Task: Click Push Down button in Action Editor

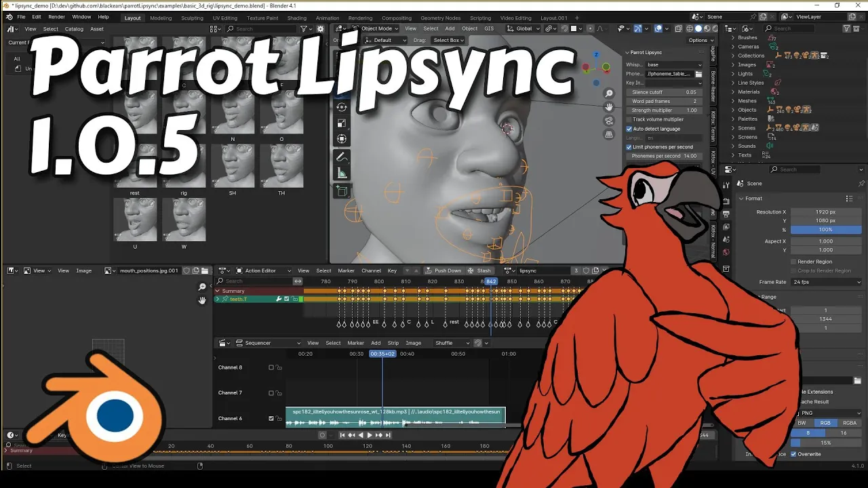Action: point(443,270)
